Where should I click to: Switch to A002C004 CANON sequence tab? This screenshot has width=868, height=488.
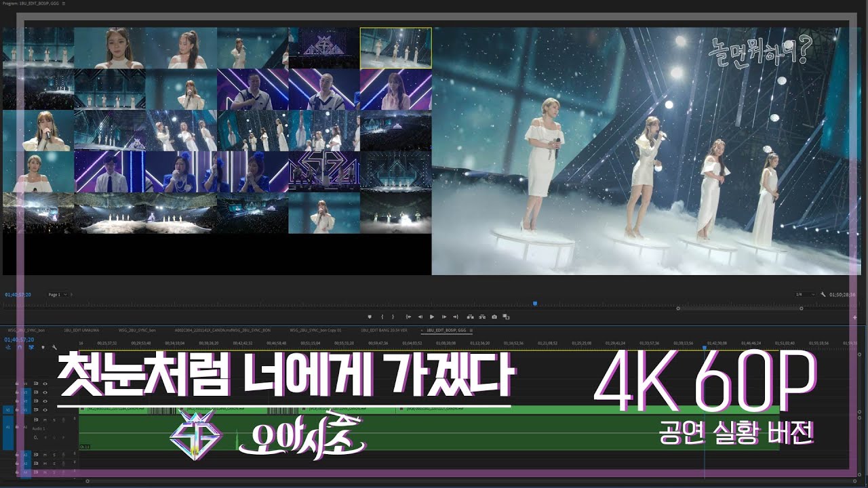(222, 330)
